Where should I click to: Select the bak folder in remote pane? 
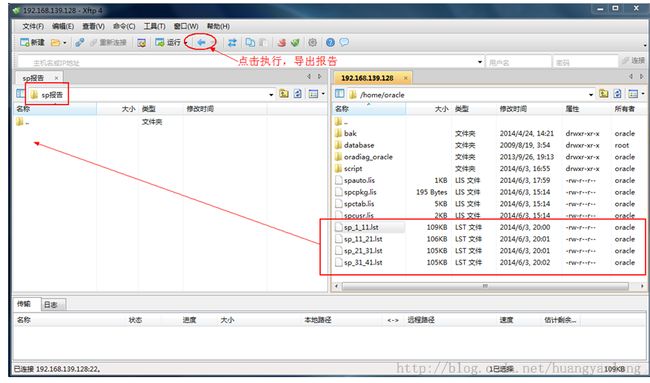350,133
